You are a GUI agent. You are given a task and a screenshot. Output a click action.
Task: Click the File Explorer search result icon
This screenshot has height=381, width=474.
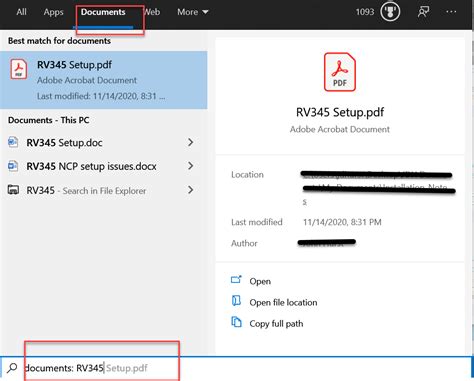(13, 190)
